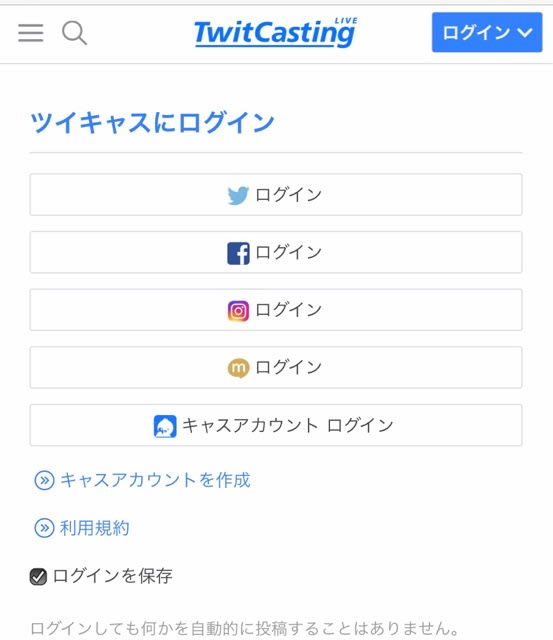Log in with the Twitter ログイン button
This screenshot has width=553, height=640.
(x=276, y=194)
